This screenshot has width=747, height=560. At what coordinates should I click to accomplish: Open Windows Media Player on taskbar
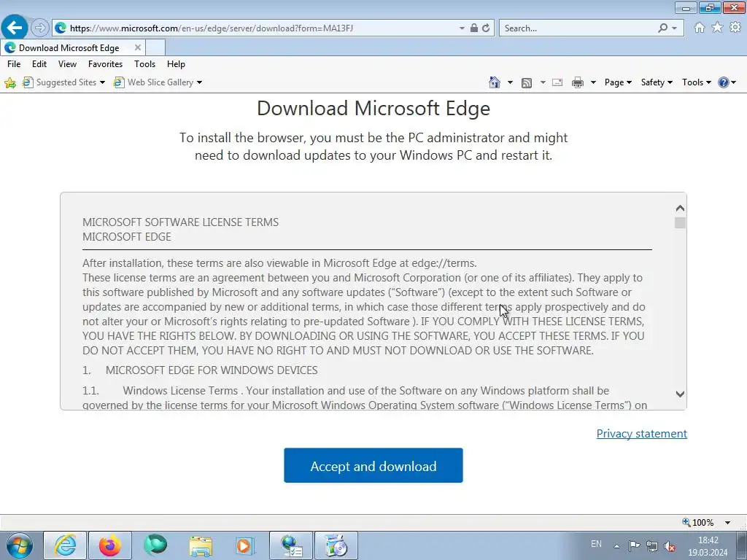tap(245, 545)
